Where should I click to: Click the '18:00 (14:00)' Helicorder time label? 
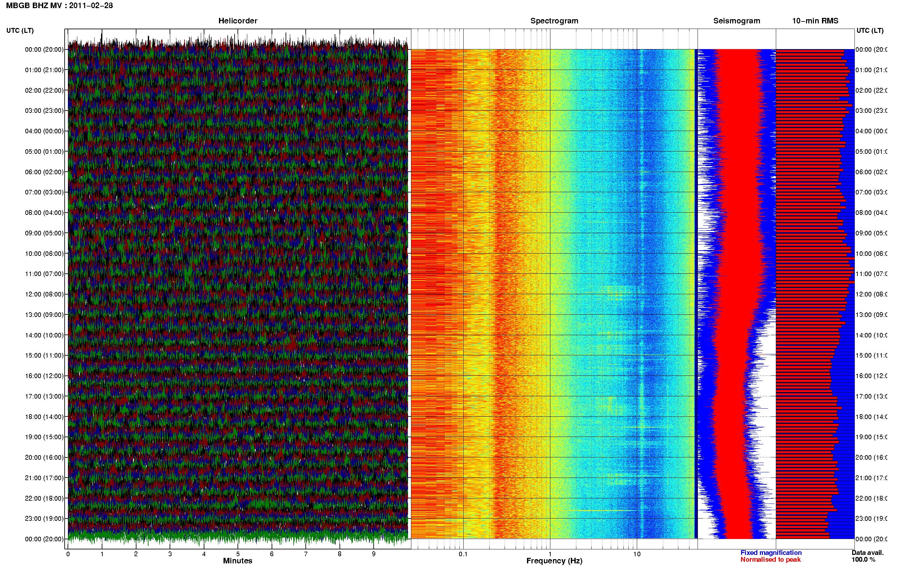pos(44,417)
